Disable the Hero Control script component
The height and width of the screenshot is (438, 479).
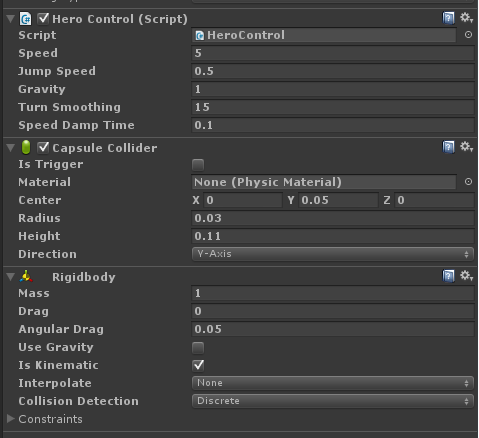tap(43, 19)
